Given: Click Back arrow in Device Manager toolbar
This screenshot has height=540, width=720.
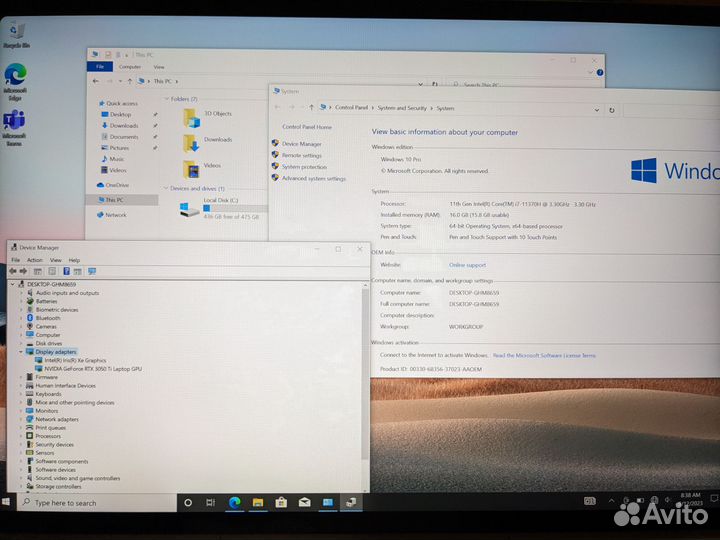Looking at the screenshot, I should point(13,271).
